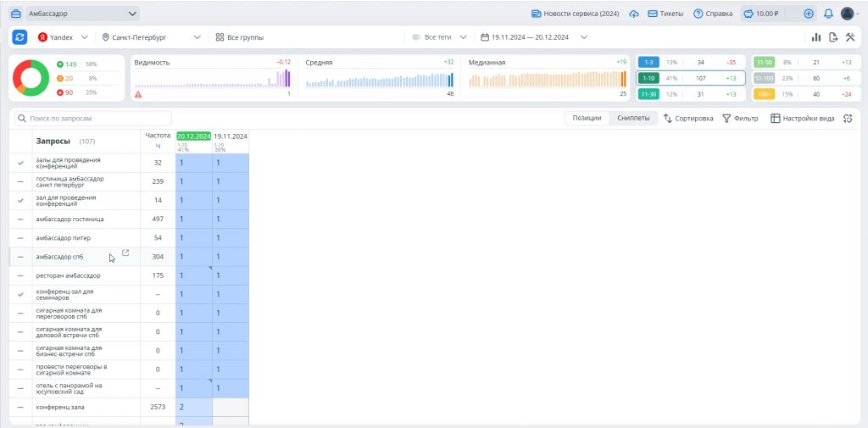
Task: Click the export report file icon
Action: 833,37
